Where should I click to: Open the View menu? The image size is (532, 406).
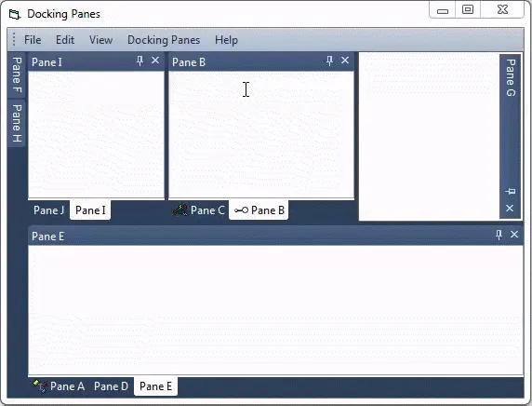(x=100, y=40)
